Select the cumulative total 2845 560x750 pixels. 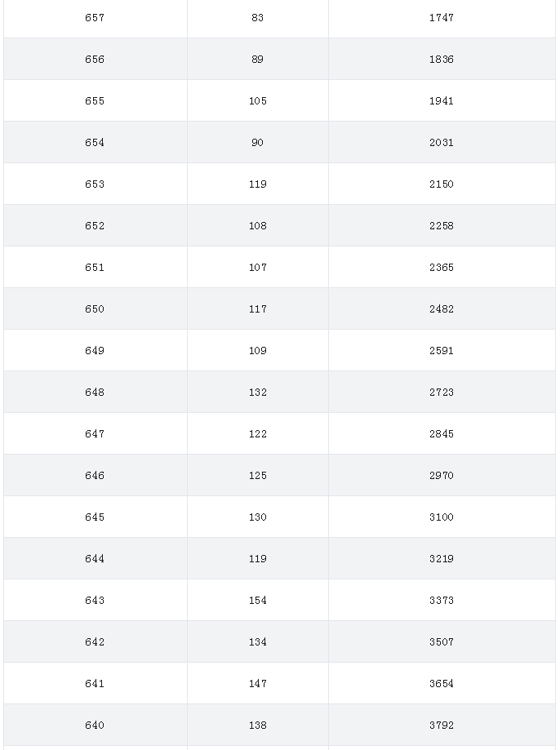[x=442, y=434]
